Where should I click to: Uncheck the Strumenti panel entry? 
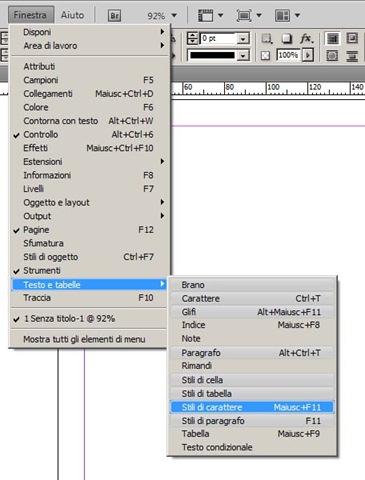pyautogui.click(x=91, y=270)
